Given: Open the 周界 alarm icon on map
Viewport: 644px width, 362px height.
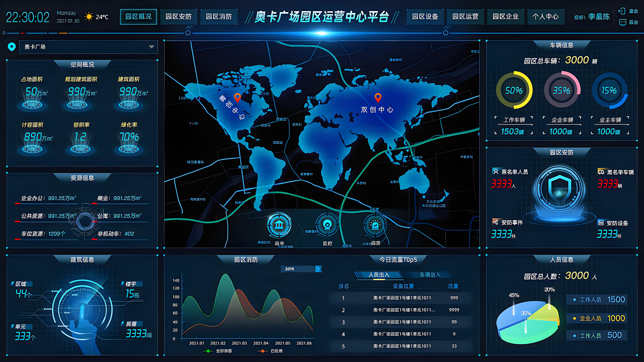Looking at the screenshot, I should coord(375,225).
